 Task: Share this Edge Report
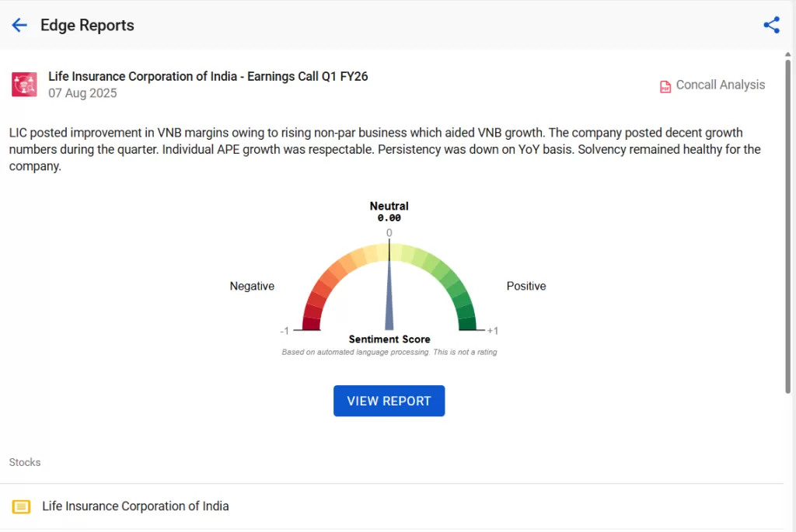771,26
